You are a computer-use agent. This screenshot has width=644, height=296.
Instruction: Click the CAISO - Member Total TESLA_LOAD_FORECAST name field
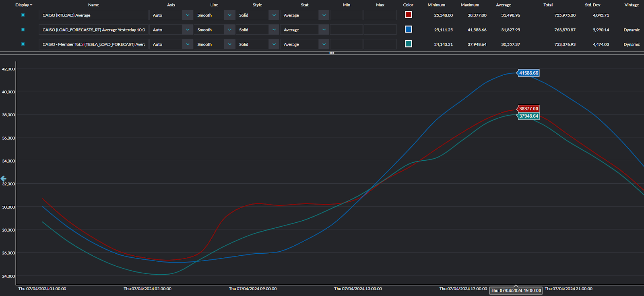(93, 44)
